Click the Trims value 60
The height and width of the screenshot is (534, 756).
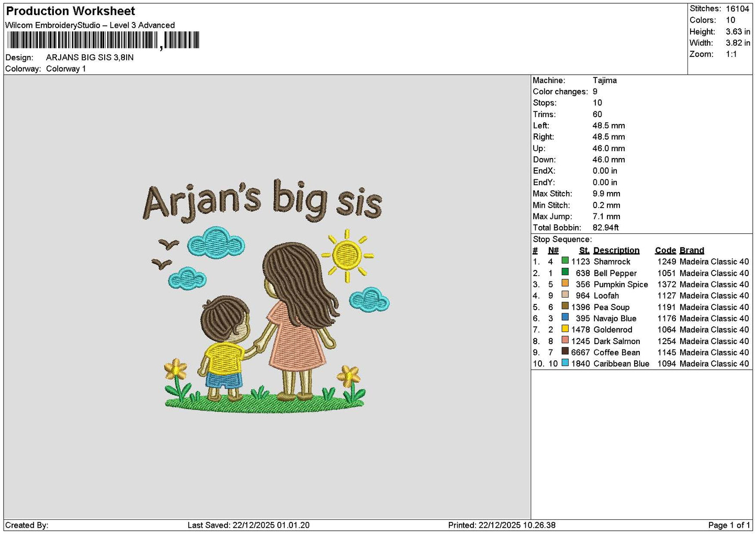coord(597,115)
